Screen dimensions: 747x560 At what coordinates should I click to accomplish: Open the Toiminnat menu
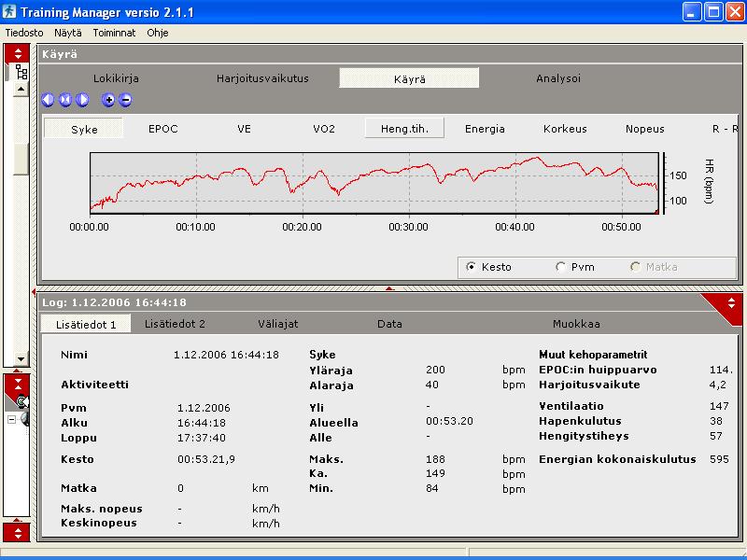114,33
